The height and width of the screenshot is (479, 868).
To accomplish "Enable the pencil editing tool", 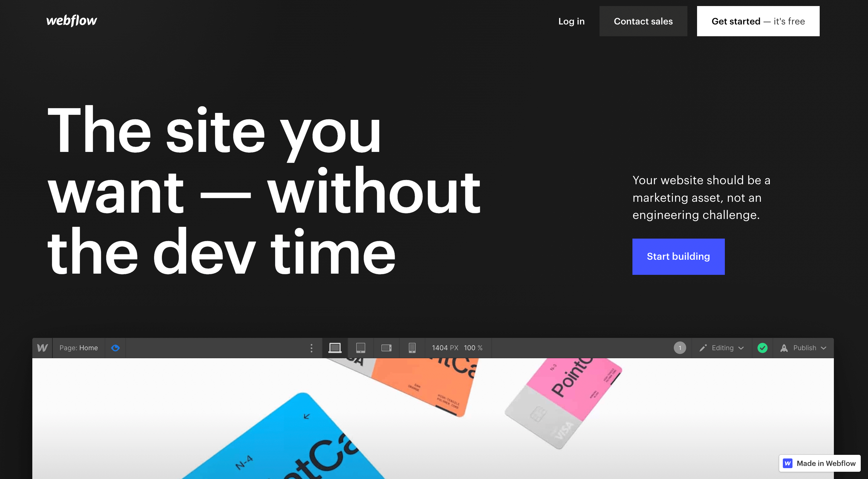I will tap(703, 347).
